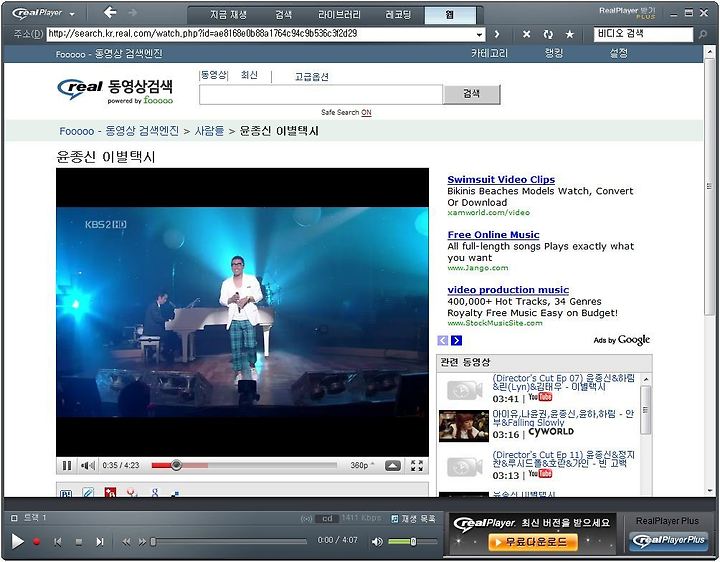
Task: Click the pencil-style share icon
Action: tap(88, 493)
